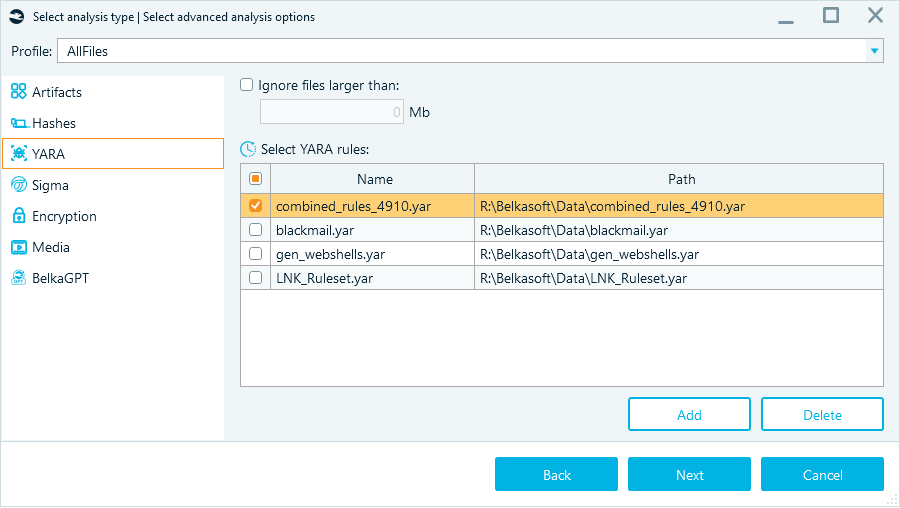Screen dimensions: 900x508
Task: Click the clock icon beside Select YARA rules
Action: tap(248, 149)
